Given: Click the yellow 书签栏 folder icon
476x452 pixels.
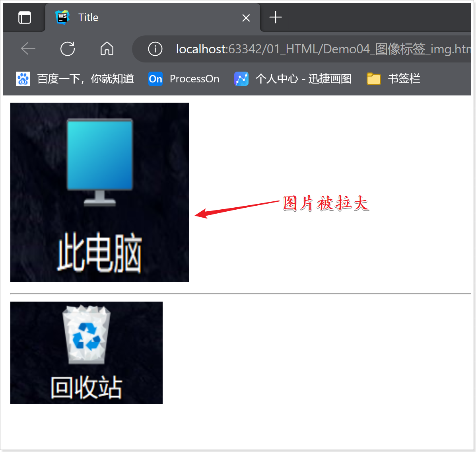Looking at the screenshot, I should pos(374,79).
